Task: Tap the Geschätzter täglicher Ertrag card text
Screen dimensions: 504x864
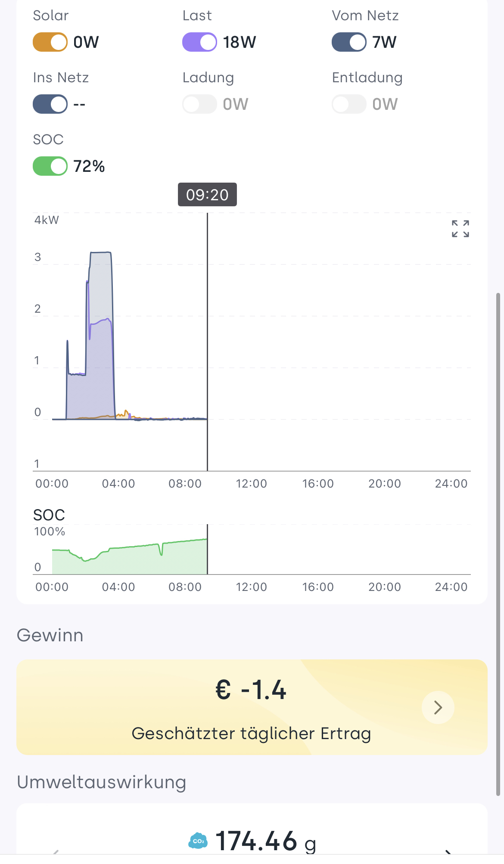Action: [x=251, y=733]
